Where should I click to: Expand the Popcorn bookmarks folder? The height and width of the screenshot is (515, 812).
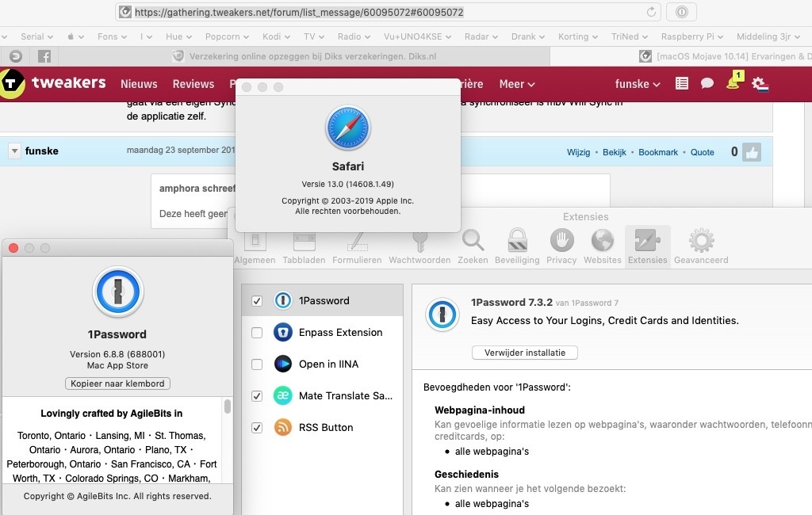227,36
